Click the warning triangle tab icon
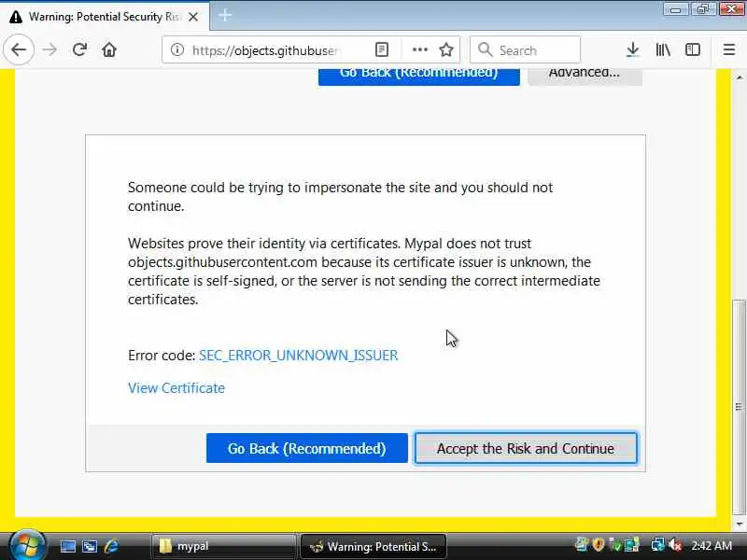This screenshot has height=560, width=747. [x=15, y=17]
